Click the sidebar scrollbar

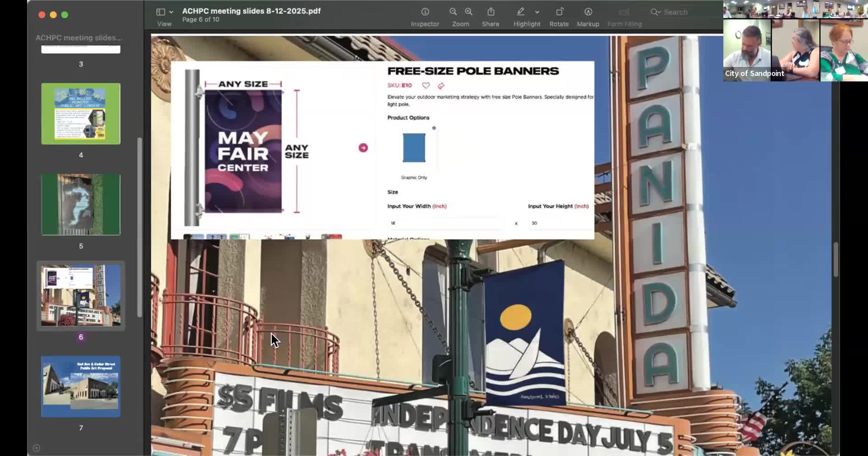pos(140,227)
